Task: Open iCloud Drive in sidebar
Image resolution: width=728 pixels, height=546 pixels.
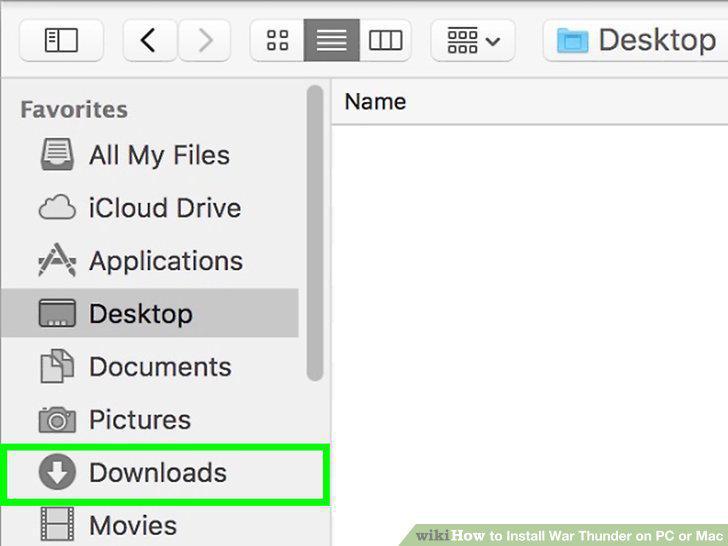Action: coord(165,208)
